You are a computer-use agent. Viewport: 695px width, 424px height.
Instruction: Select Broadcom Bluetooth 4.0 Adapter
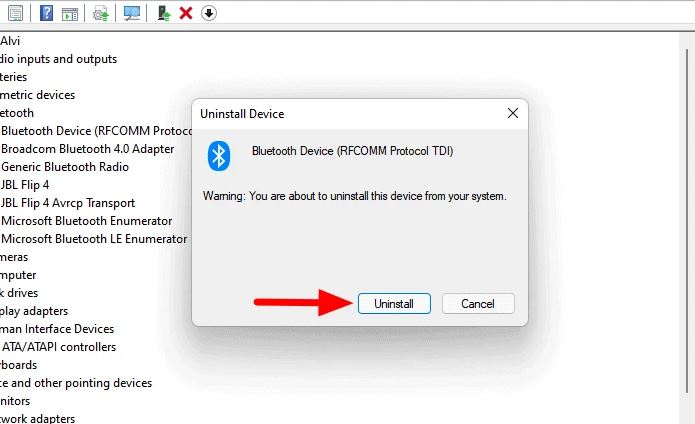pyautogui.click(x=88, y=149)
